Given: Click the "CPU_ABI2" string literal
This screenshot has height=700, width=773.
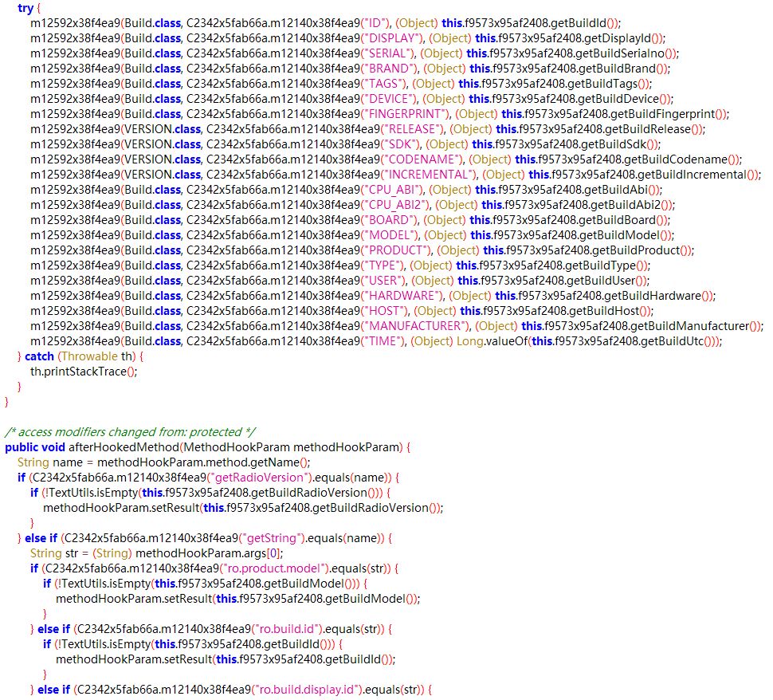Looking at the screenshot, I should coord(395,205).
